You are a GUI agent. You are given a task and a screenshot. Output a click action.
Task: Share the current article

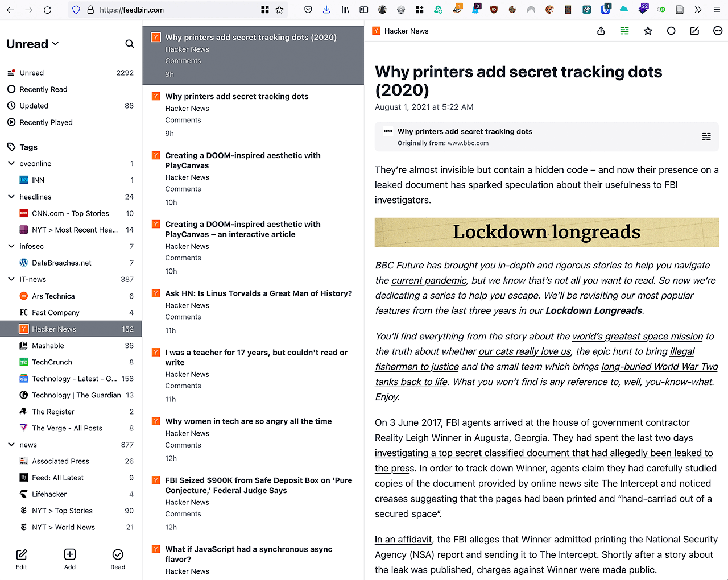pos(601,31)
